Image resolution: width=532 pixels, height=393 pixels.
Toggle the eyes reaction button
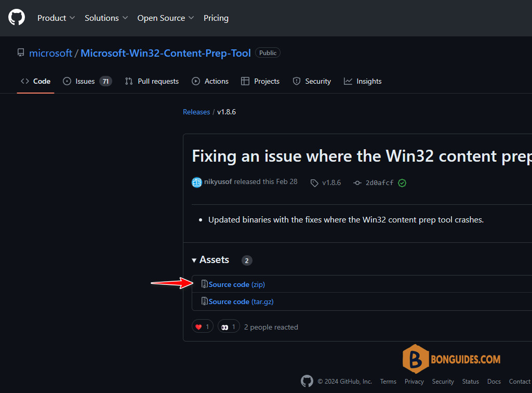pyautogui.click(x=229, y=326)
